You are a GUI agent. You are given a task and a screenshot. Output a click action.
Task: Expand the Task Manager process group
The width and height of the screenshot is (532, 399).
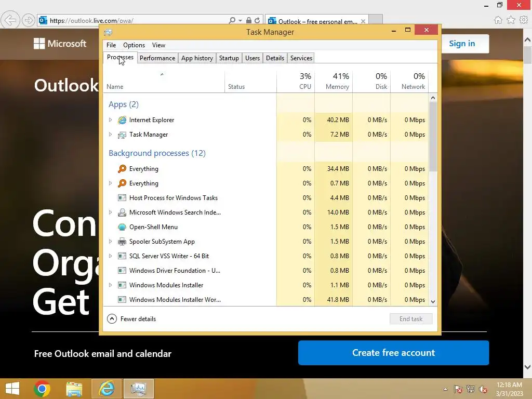[x=110, y=135]
